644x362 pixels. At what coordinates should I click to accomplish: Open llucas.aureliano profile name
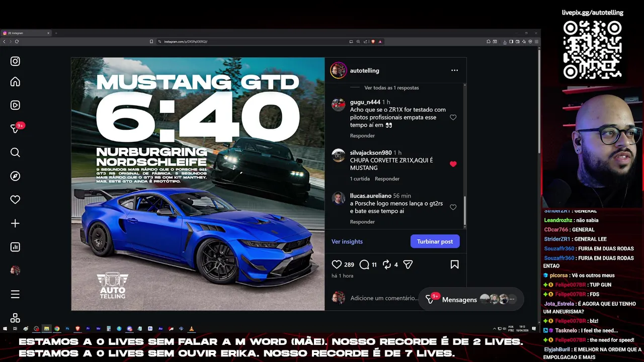point(371,196)
